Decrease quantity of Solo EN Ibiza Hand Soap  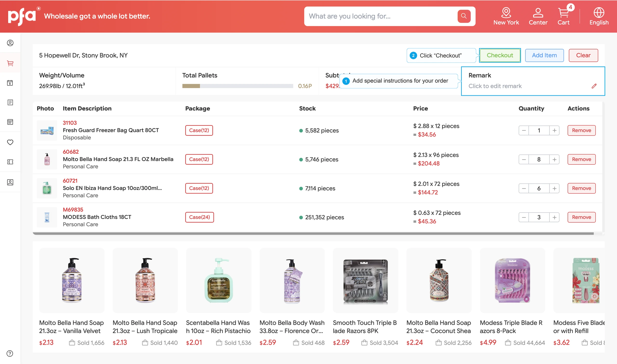click(524, 188)
